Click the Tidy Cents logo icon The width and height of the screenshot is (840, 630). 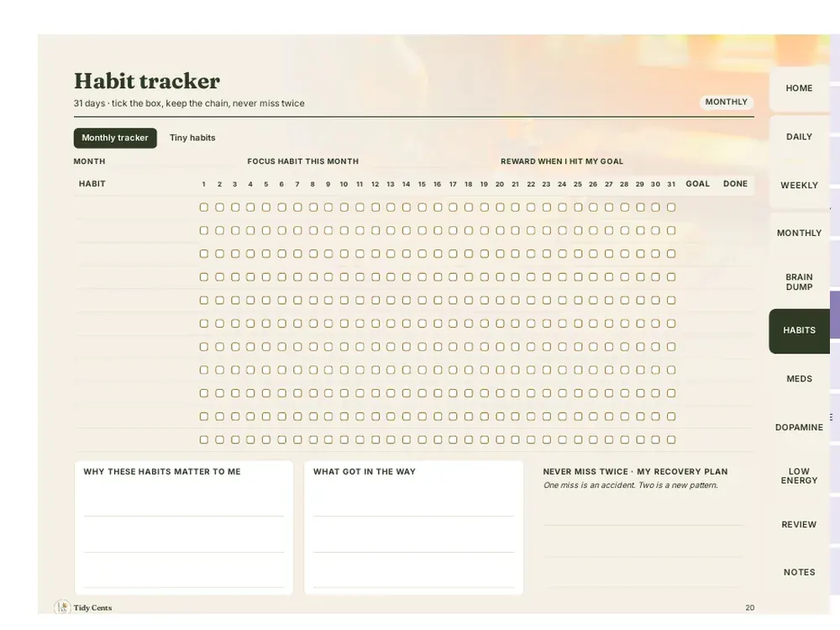point(62,607)
